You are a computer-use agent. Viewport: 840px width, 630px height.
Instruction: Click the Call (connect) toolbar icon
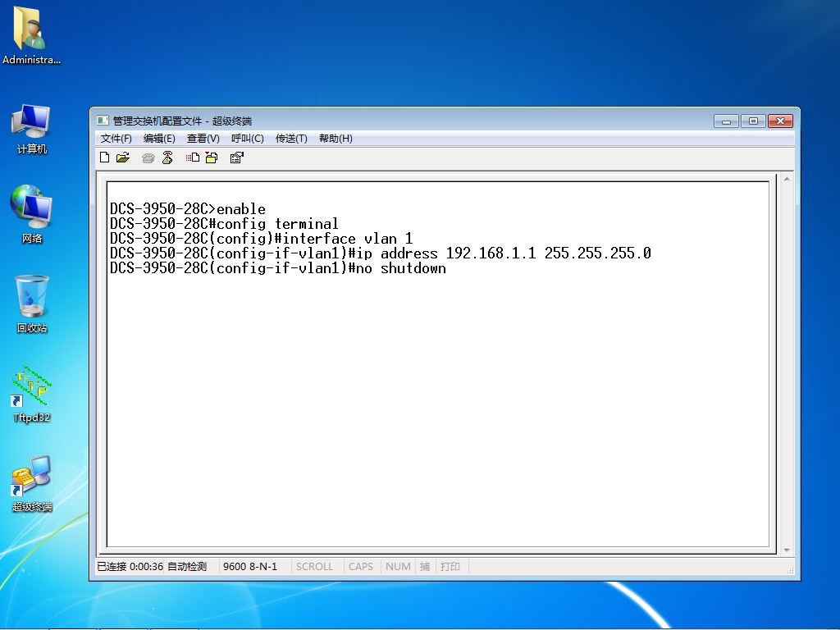148,157
